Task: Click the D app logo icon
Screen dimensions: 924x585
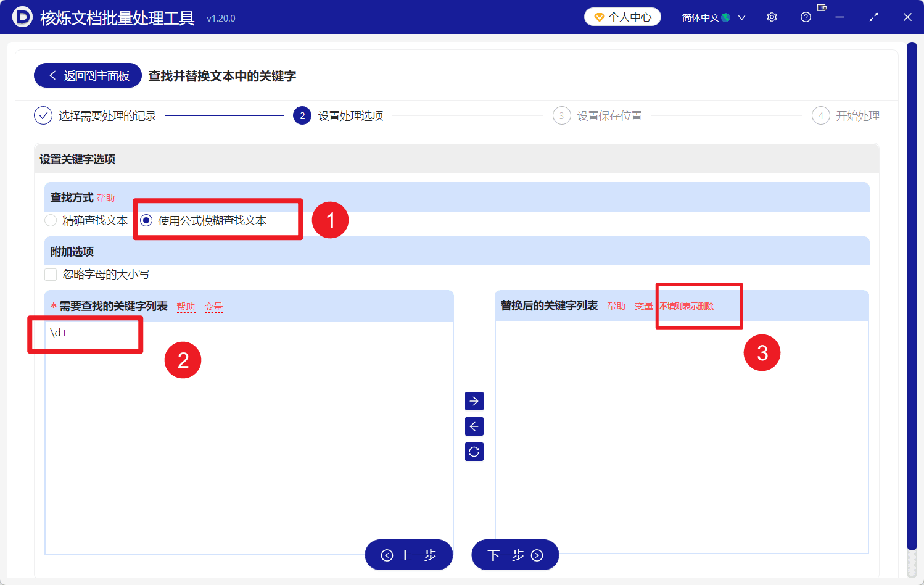Action: 22,17
